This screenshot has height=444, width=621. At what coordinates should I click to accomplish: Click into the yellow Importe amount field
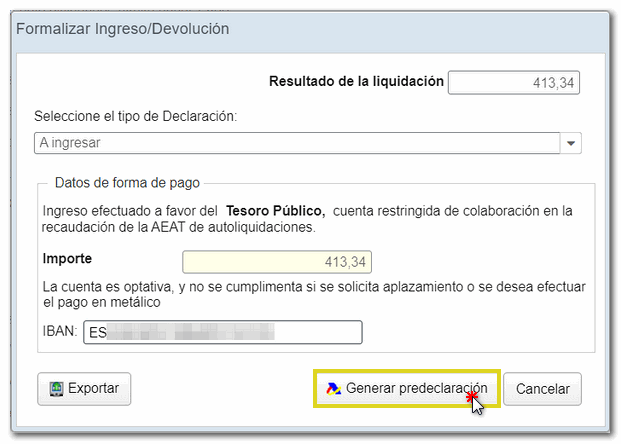coord(277,262)
